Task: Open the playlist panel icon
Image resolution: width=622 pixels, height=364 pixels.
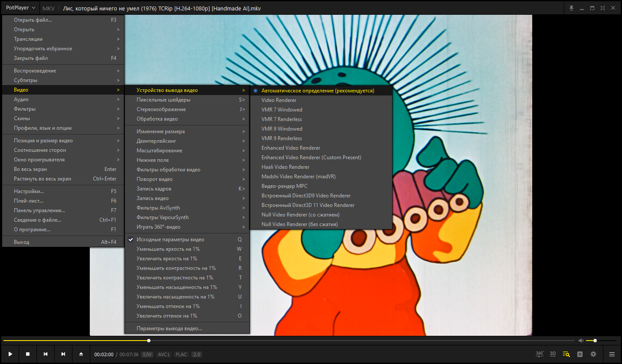Action: [580, 354]
